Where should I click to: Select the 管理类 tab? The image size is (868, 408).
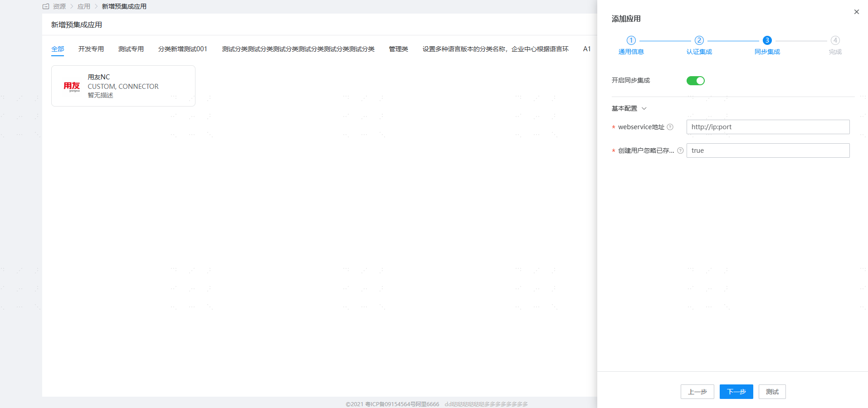click(398, 49)
